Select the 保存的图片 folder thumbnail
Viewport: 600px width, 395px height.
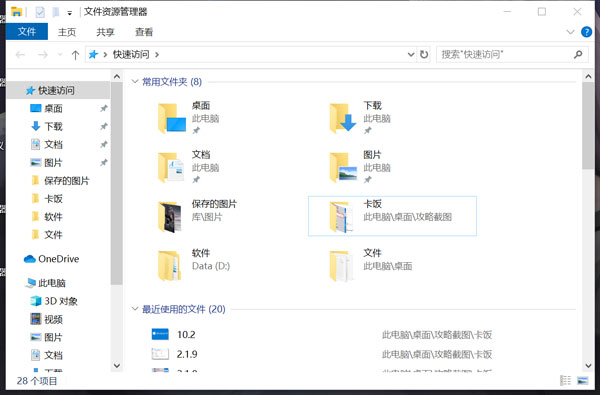(170, 217)
